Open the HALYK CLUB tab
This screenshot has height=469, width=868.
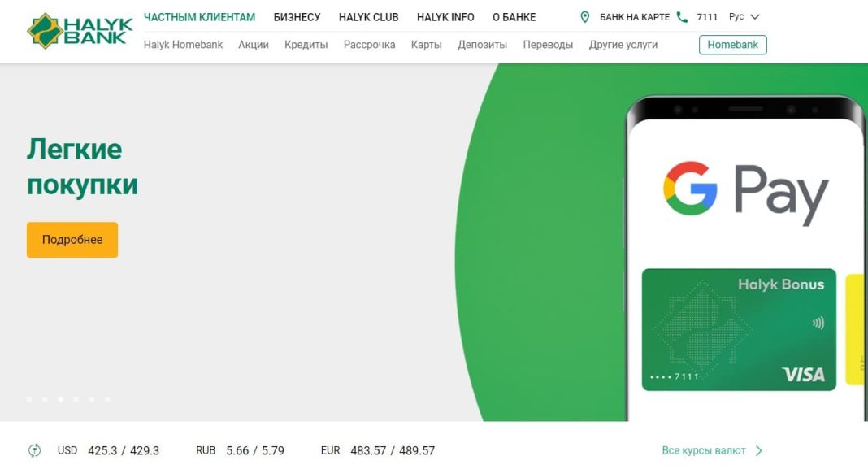(369, 17)
